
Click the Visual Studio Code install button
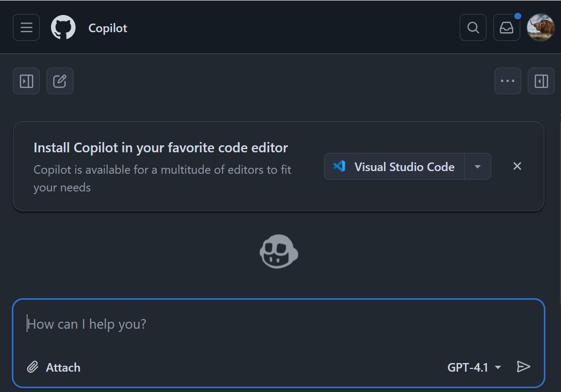[x=395, y=166]
